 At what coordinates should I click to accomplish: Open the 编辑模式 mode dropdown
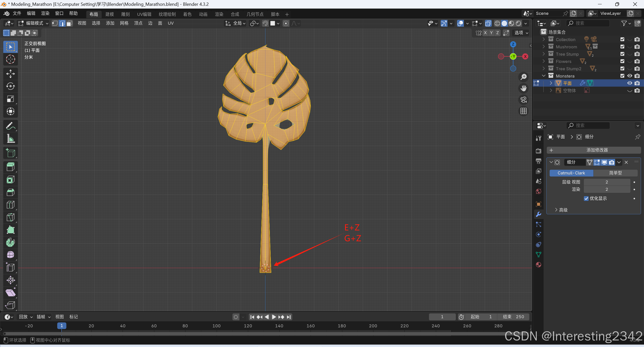point(33,23)
